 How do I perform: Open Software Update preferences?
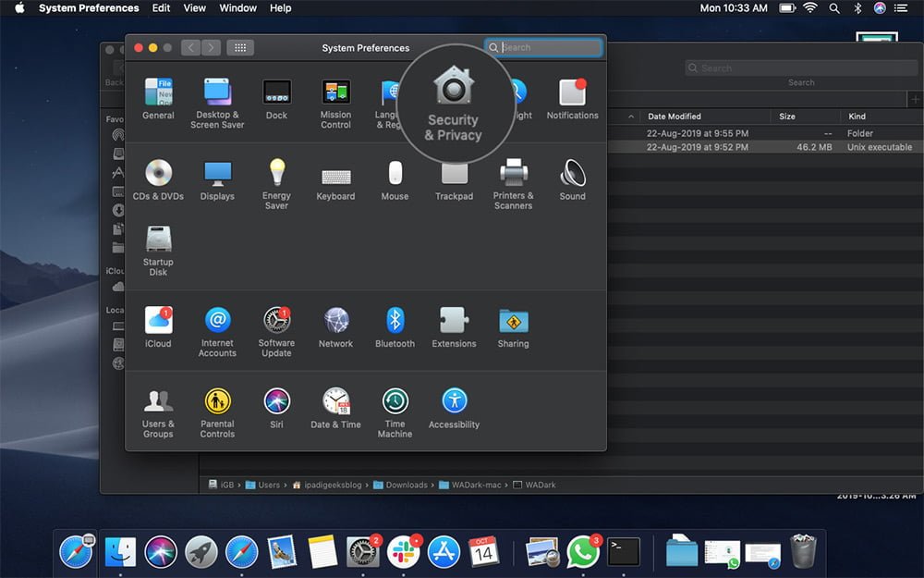click(276, 331)
